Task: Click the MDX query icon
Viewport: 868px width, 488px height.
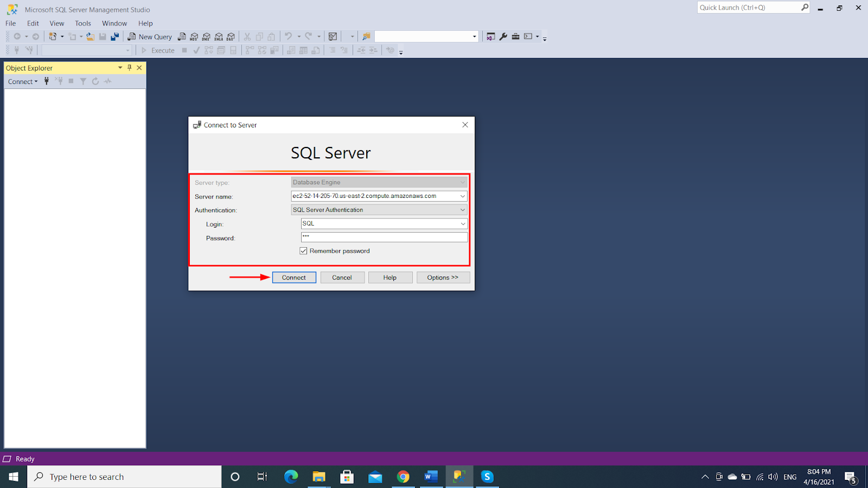Action: click(194, 37)
